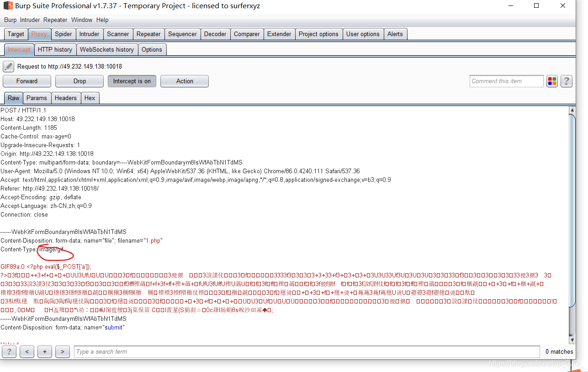Click the Burp Suite logo in title bar
This screenshot has width=588, height=372.
[x=8, y=6]
